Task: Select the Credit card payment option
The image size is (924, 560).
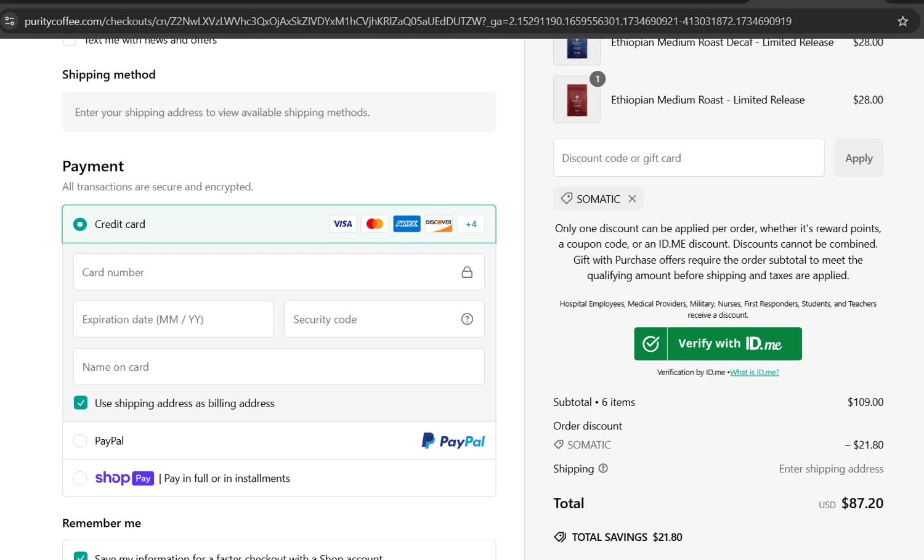Action: [80, 224]
